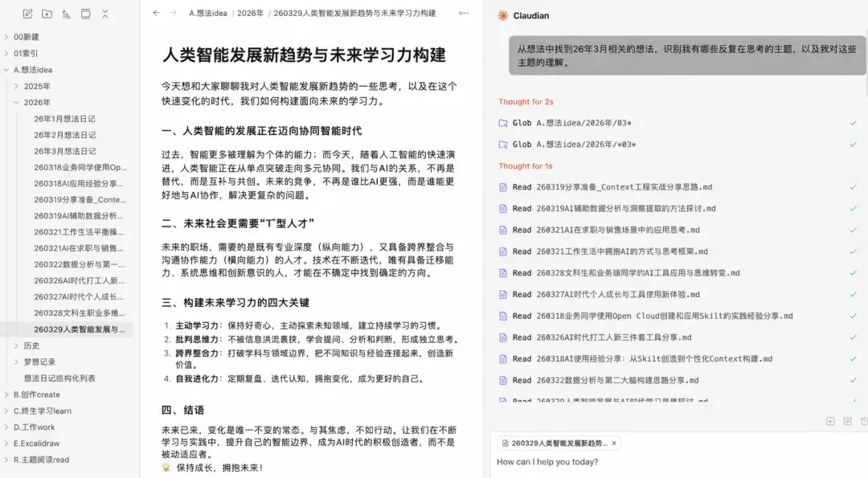Collapse the 2026年 folder

(x=16, y=102)
